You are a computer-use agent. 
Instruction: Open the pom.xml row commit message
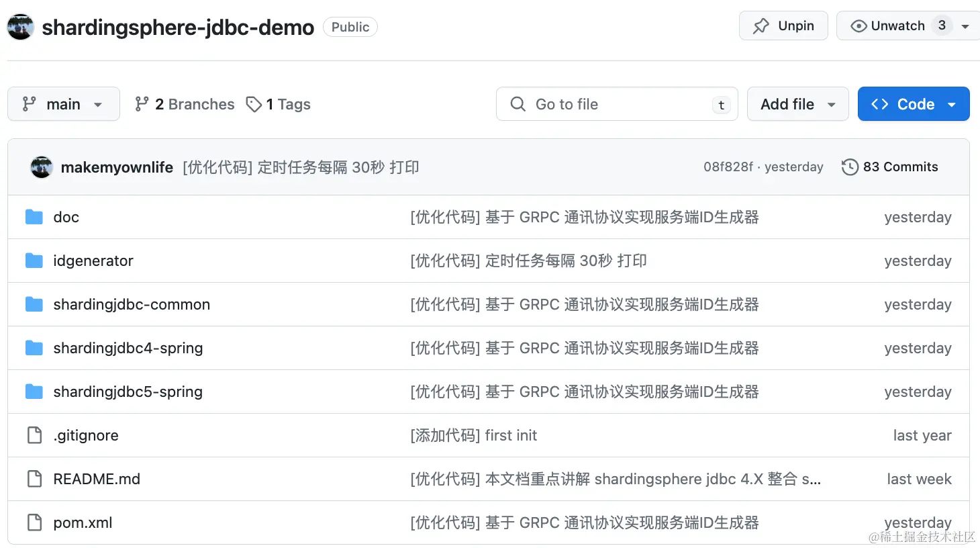coord(585,522)
